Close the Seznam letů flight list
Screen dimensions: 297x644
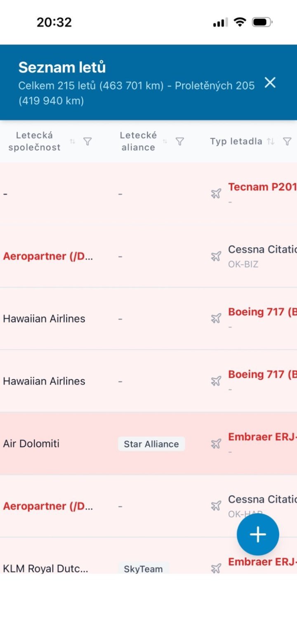pyautogui.click(x=270, y=83)
